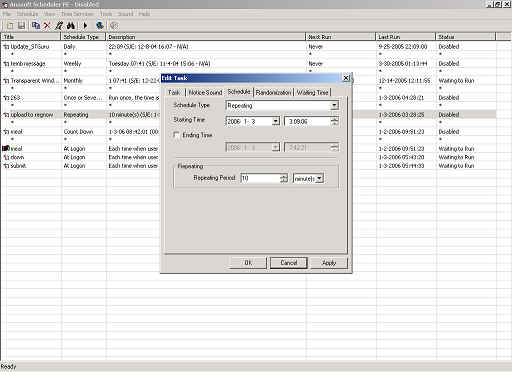Image resolution: width=512 pixels, height=372 pixels.
Task: Click the Starting Time date field 2006-1-3
Action: point(249,121)
